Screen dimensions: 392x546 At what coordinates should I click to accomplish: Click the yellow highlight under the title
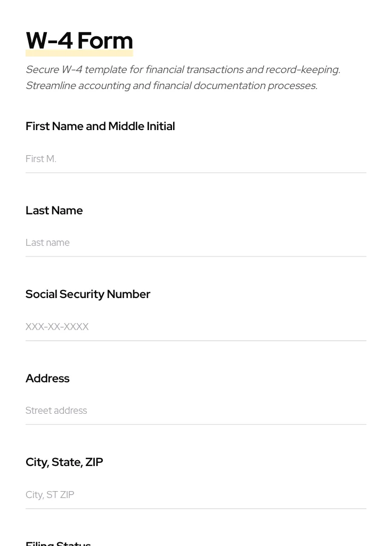pos(79,54)
